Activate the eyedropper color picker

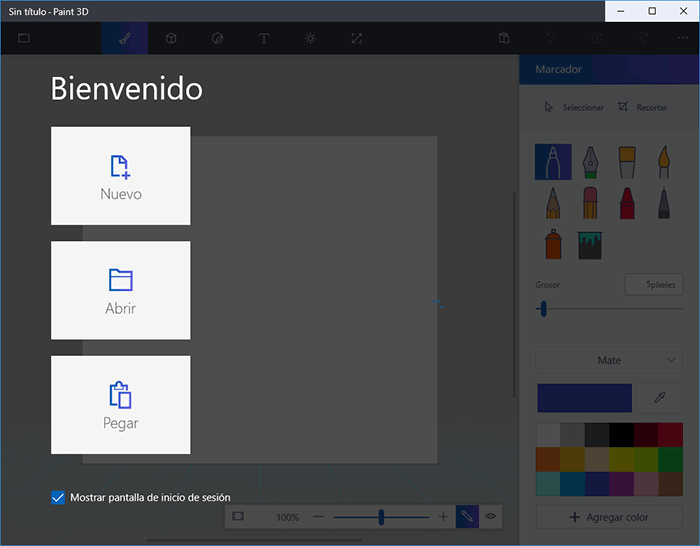[x=659, y=398]
